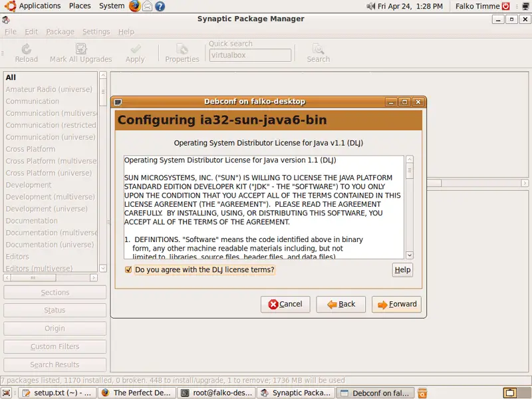Open the Synaptic Help menu
The height and width of the screenshot is (399, 532).
pos(126,32)
